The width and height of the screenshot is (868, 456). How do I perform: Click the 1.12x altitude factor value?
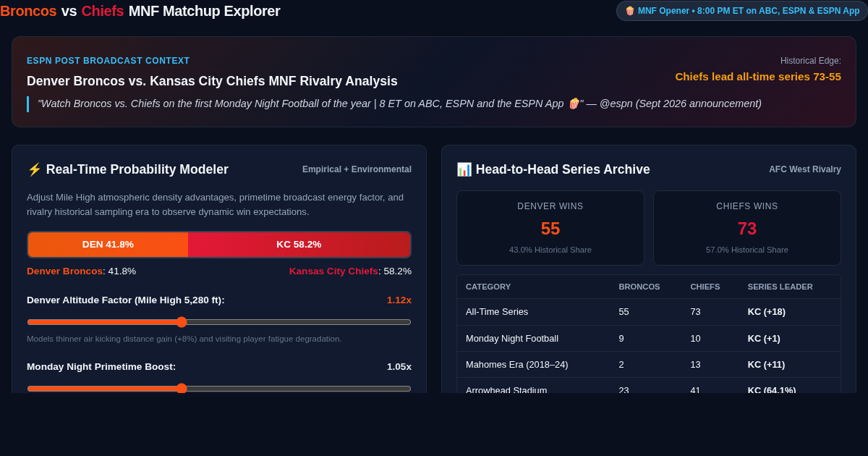coord(399,300)
